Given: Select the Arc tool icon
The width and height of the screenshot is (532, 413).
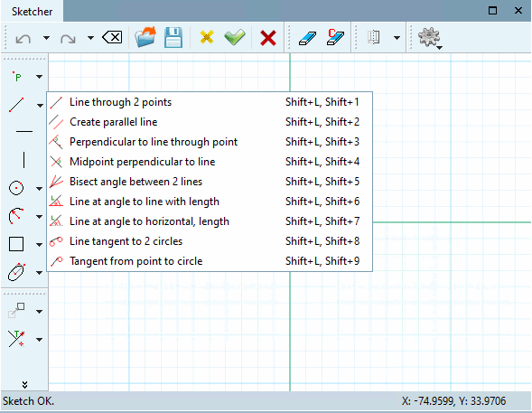Looking at the screenshot, I should 16,216.
